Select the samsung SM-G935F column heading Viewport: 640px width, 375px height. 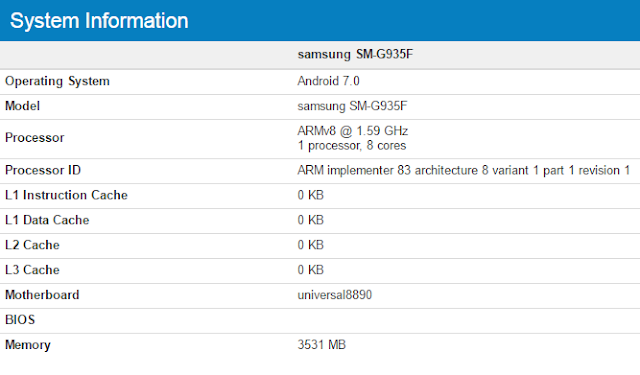coord(355,54)
